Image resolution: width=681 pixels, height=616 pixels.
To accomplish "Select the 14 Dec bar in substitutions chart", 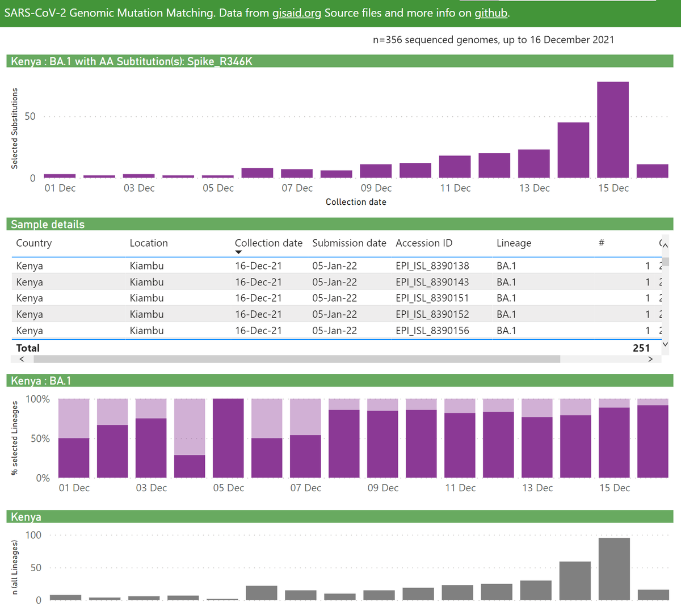I will pos(573,150).
